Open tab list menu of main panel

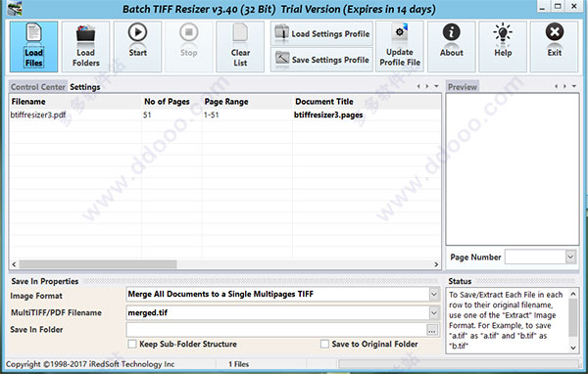(x=436, y=86)
